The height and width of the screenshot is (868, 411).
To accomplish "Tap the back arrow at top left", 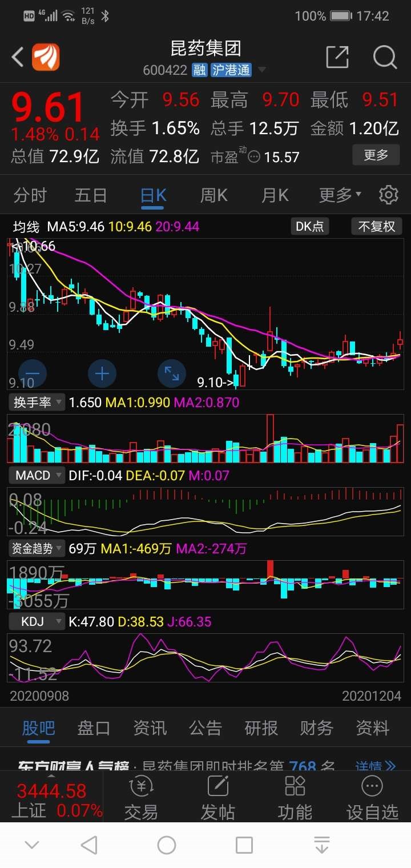I will pos(18,57).
